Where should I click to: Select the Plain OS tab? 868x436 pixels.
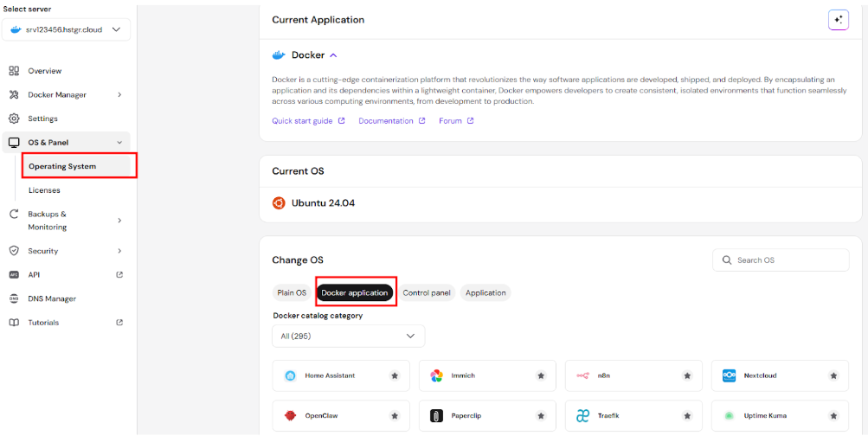(292, 292)
